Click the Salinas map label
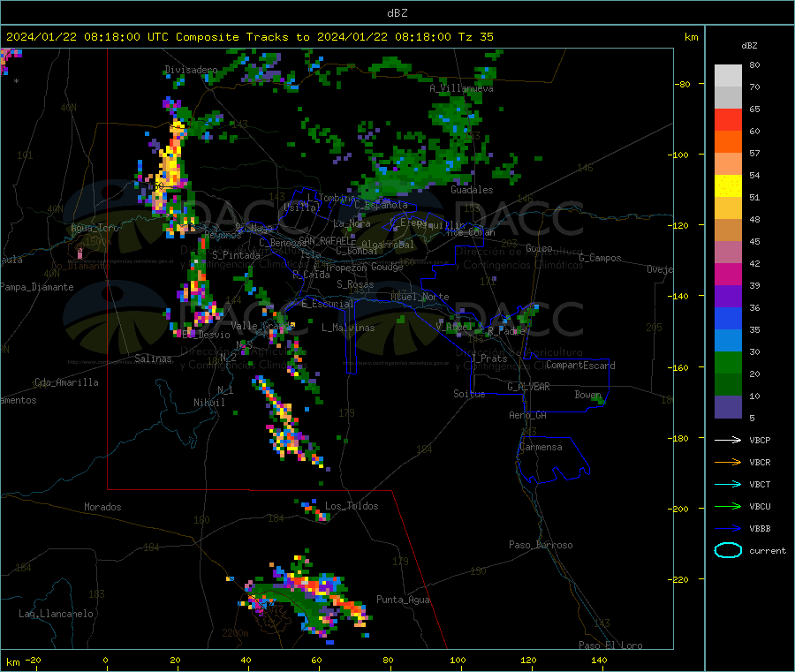Image resolution: width=795 pixels, height=672 pixels. tap(153, 359)
